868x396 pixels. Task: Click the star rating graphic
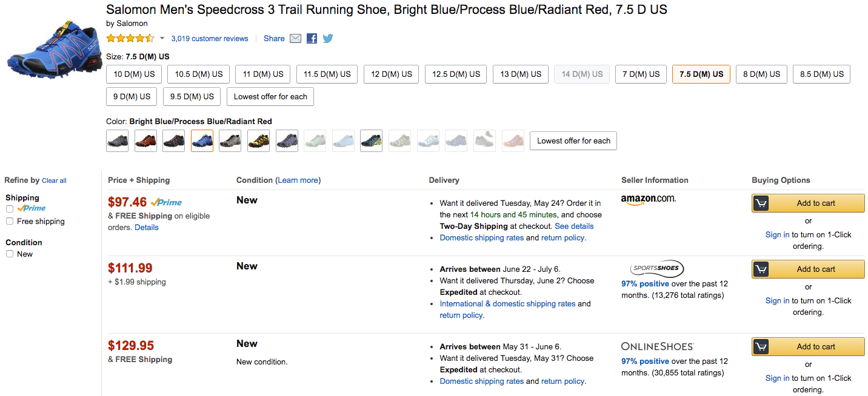130,38
